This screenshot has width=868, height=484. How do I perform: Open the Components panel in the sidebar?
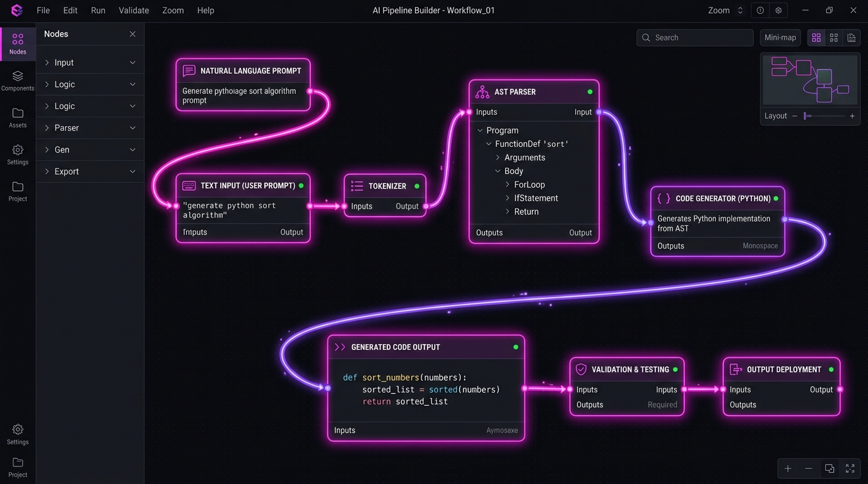point(18,81)
